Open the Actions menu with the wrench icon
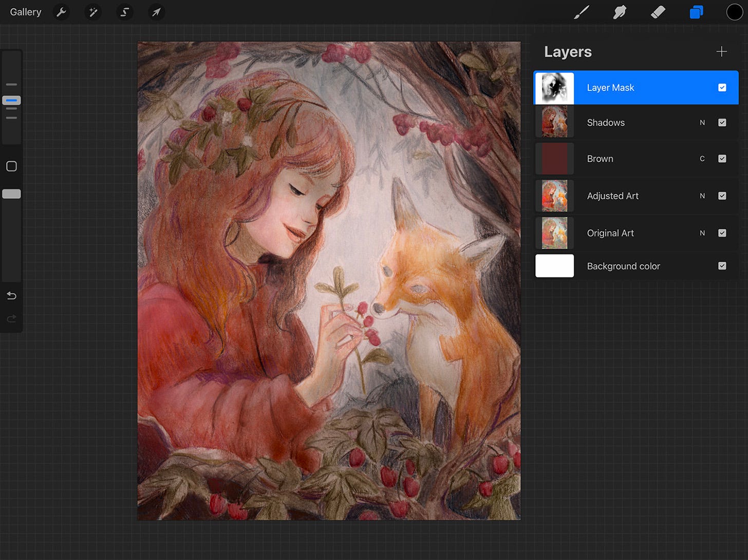The image size is (748, 560). pos(61,12)
